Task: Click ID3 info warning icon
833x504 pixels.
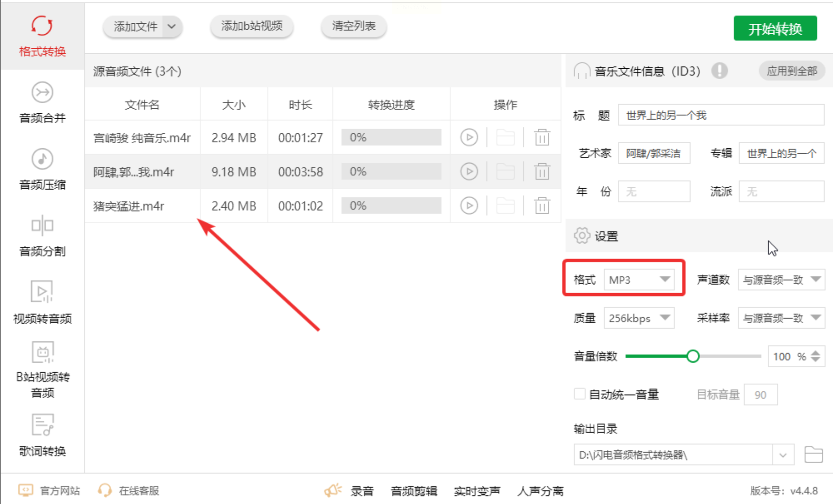Action: click(719, 71)
